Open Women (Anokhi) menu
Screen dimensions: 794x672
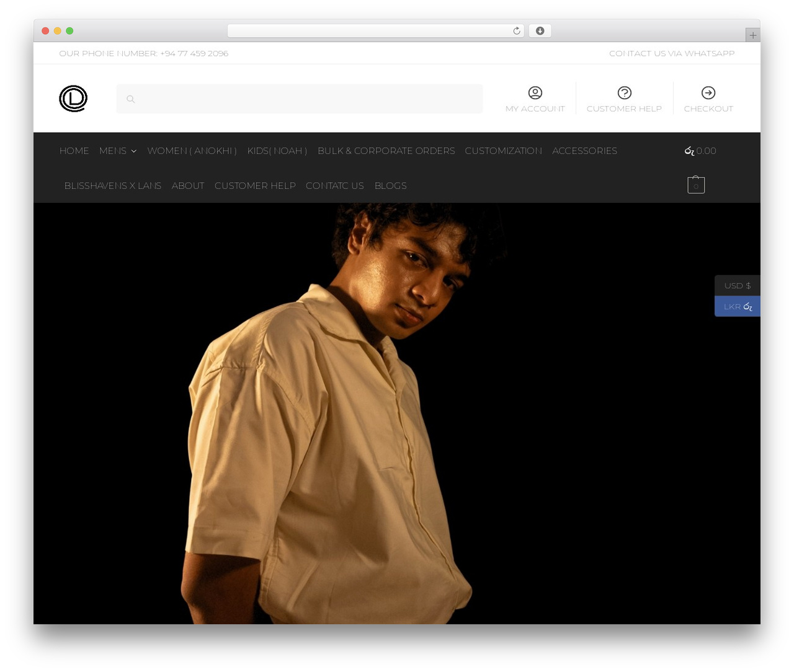(192, 151)
